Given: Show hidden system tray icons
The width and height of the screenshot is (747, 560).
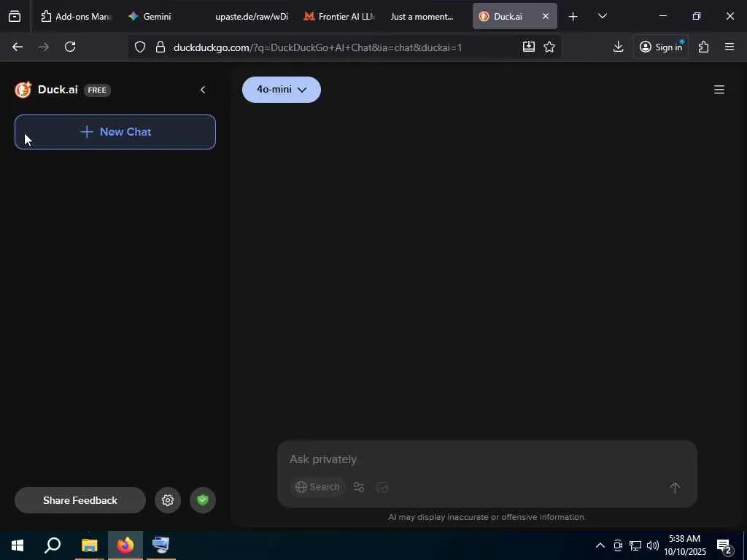Looking at the screenshot, I should pyautogui.click(x=600, y=545).
